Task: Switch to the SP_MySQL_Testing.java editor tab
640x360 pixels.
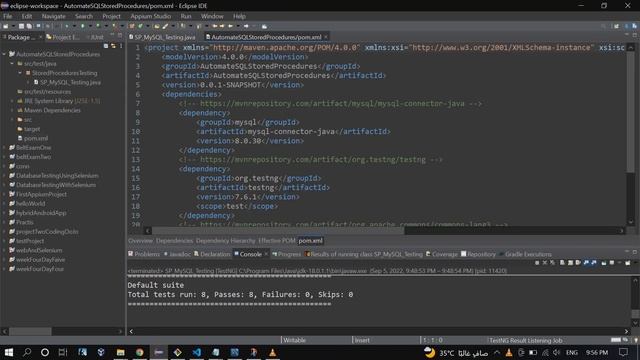Action: pyautogui.click(x=162, y=37)
